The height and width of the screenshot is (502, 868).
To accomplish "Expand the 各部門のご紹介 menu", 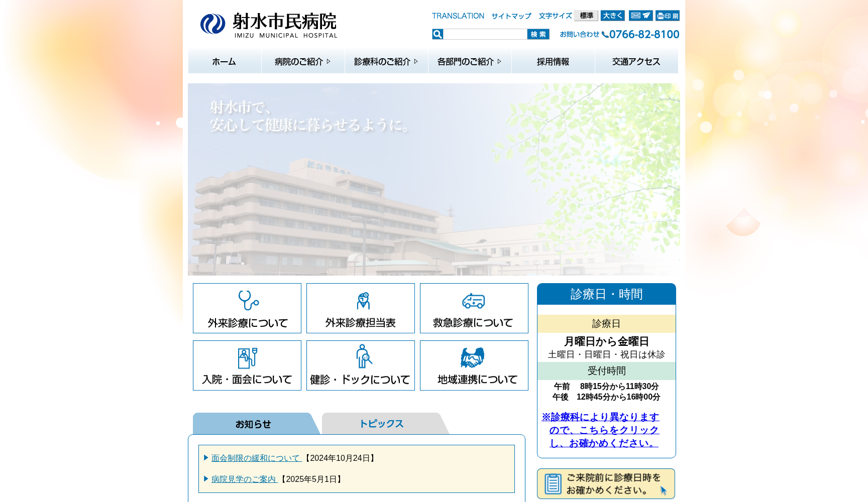I will [469, 61].
